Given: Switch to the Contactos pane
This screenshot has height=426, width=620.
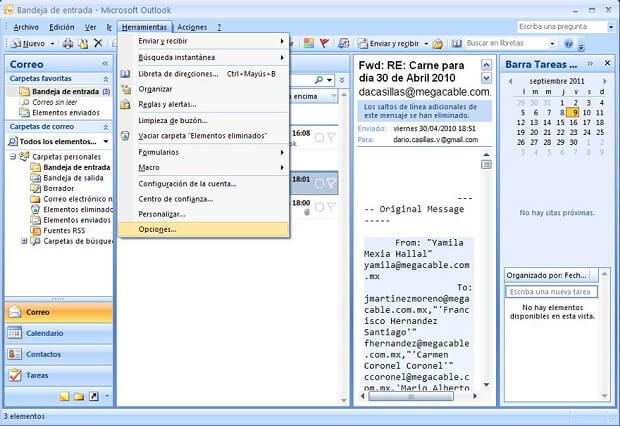Looking at the screenshot, I should click(59, 354).
